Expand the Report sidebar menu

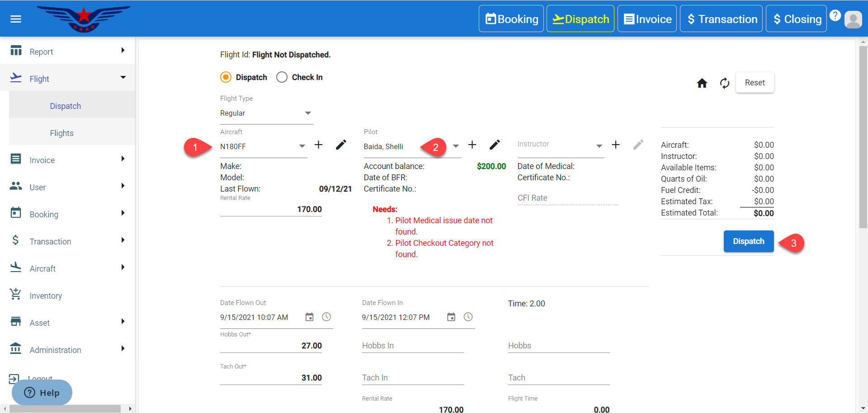click(68, 52)
